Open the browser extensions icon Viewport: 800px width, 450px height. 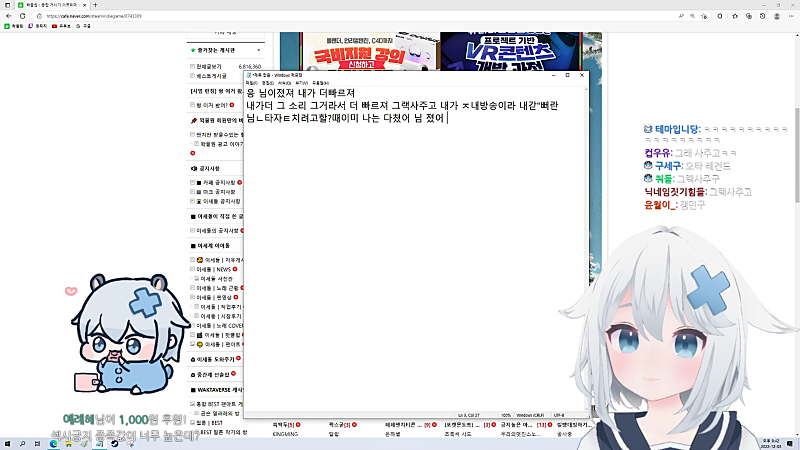(x=720, y=16)
